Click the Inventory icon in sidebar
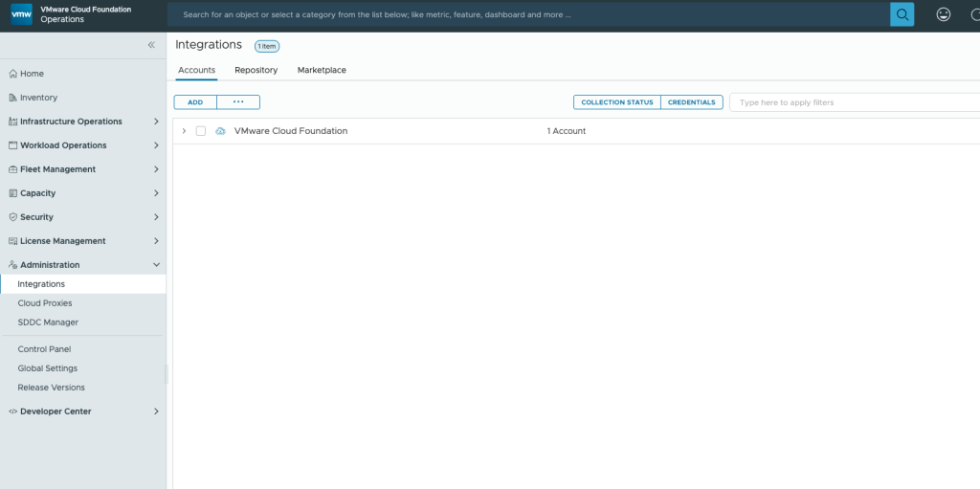 [x=12, y=98]
